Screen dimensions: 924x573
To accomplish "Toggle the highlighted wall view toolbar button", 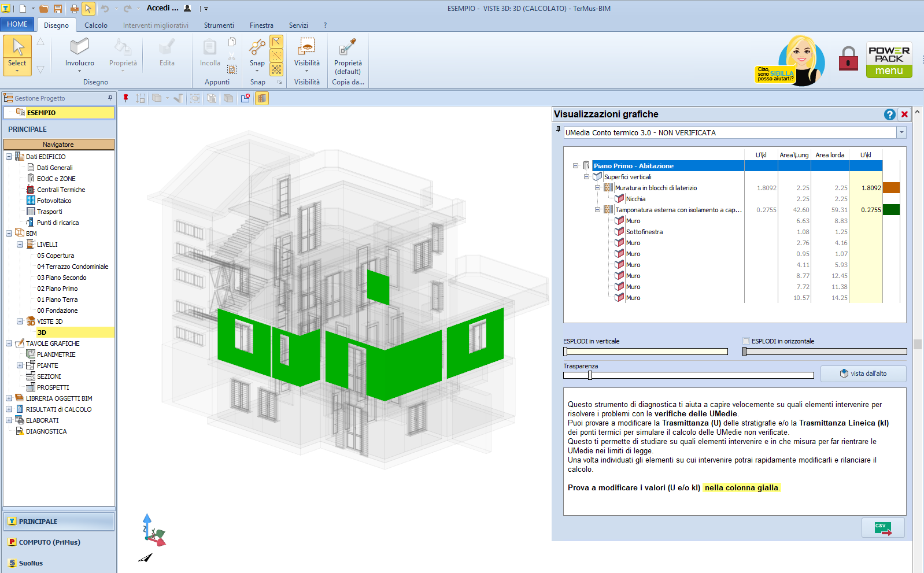I will click(x=262, y=98).
